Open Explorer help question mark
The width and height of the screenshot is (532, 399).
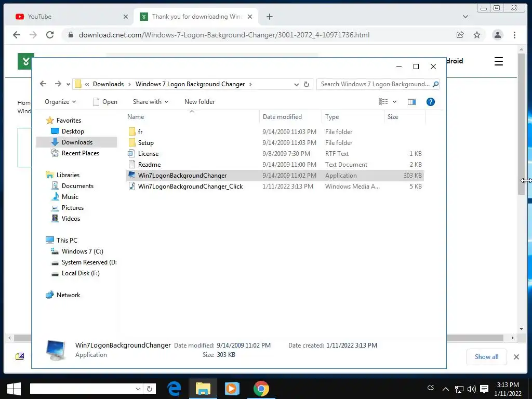(431, 102)
